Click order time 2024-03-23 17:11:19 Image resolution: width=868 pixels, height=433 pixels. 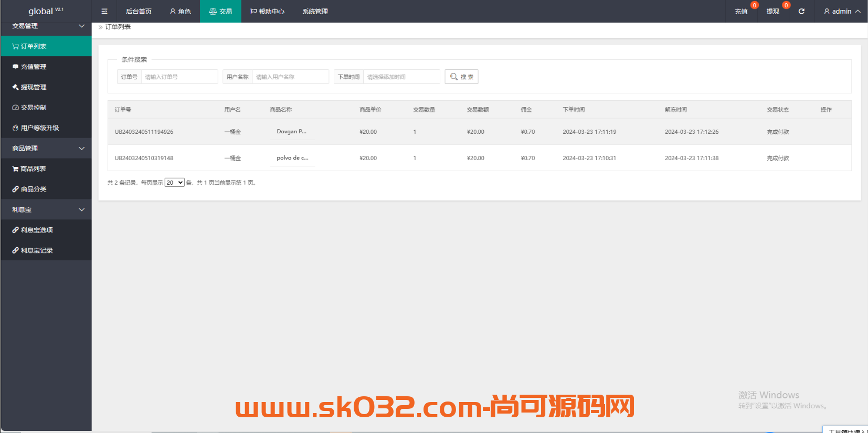[589, 132]
